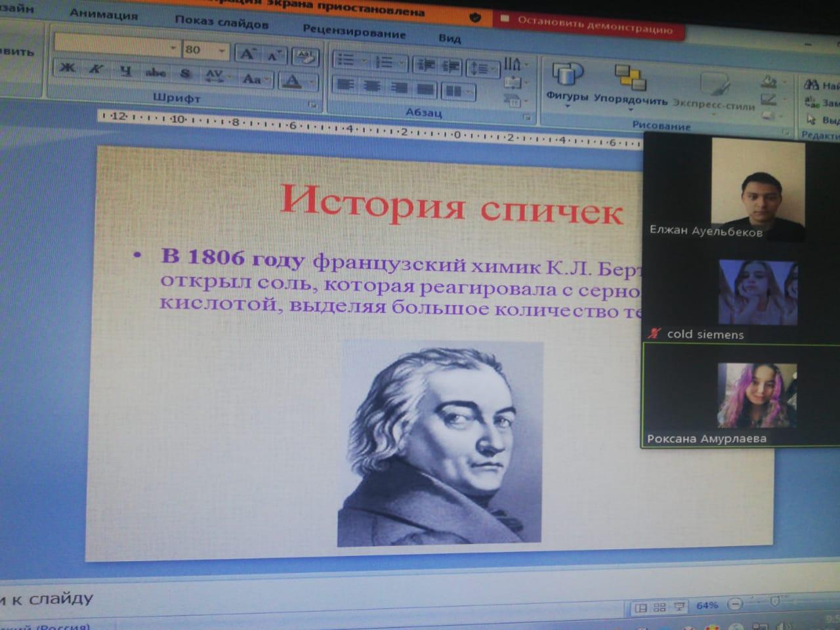Click the font color swatch
The height and width of the screenshot is (630, 840).
tap(292, 81)
